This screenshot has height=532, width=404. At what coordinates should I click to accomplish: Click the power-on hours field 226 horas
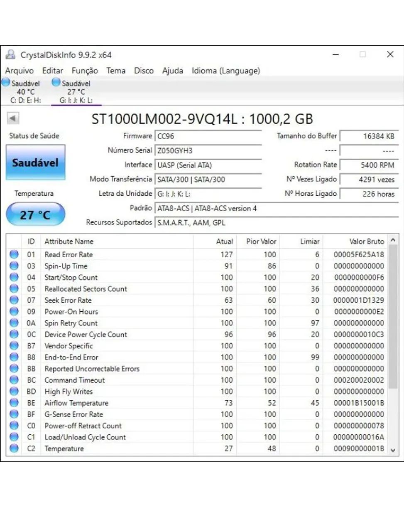point(369,194)
